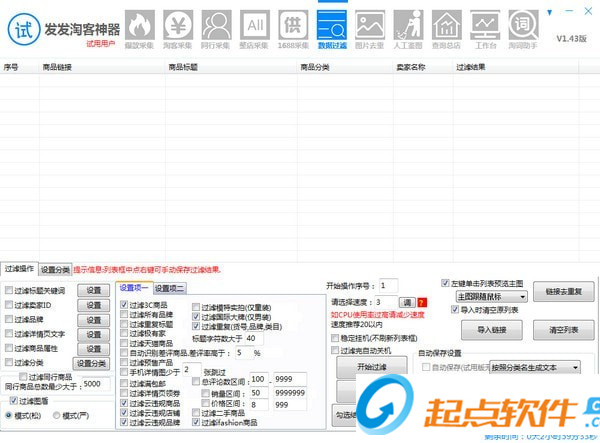The height and width of the screenshot is (443, 600).
Task: Uncheck 过滤云违规商品 checkbox
Action: (x=124, y=403)
